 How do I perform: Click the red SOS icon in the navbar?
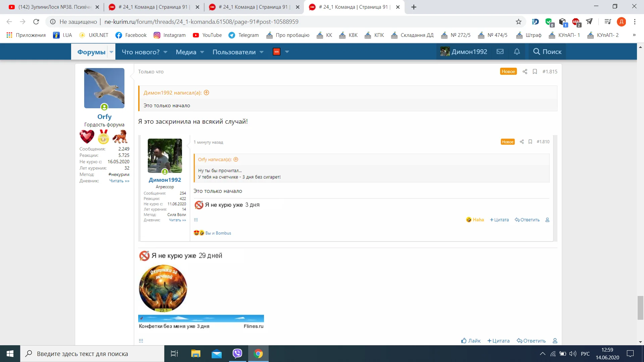point(277,52)
